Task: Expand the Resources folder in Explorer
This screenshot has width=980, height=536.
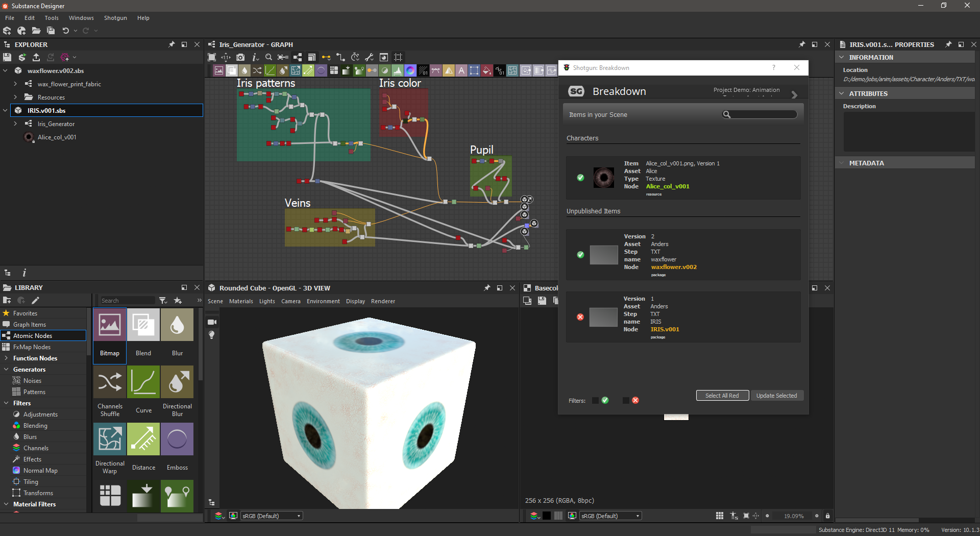Action: (15, 97)
